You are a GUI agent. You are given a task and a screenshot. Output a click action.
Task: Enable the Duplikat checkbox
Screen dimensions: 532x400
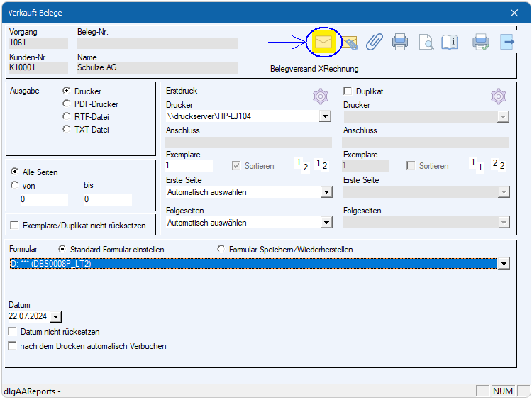[x=348, y=91]
